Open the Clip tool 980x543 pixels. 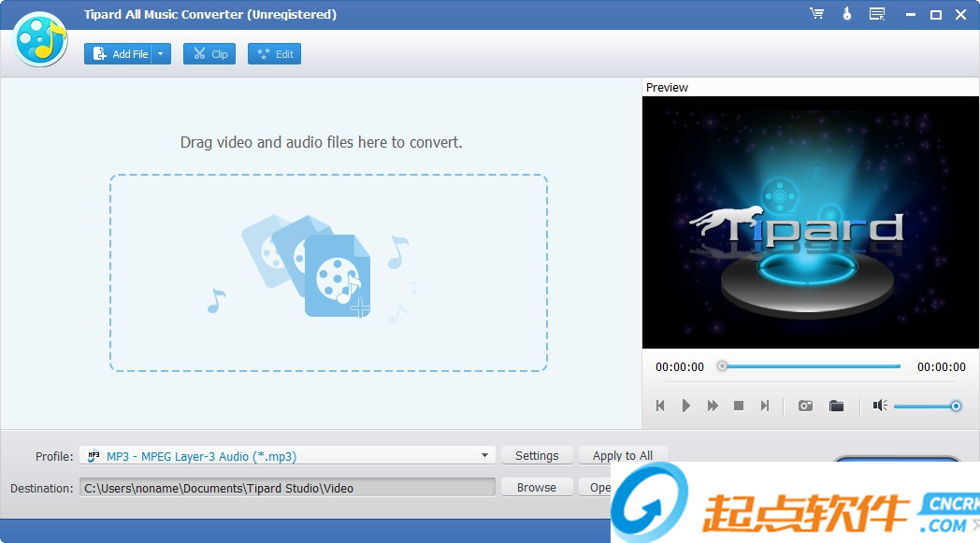pos(209,53)
